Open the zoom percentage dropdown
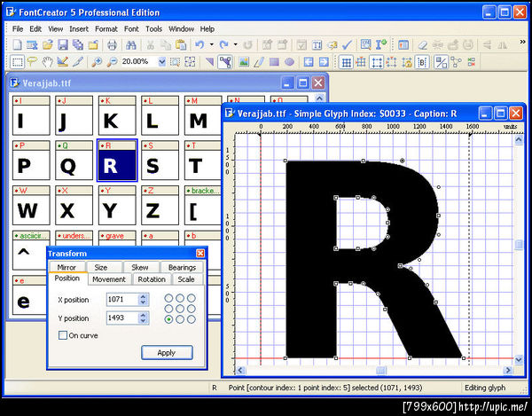Viewport: 532px width, 416px height. pyautogui.click(x=162, y=62)
